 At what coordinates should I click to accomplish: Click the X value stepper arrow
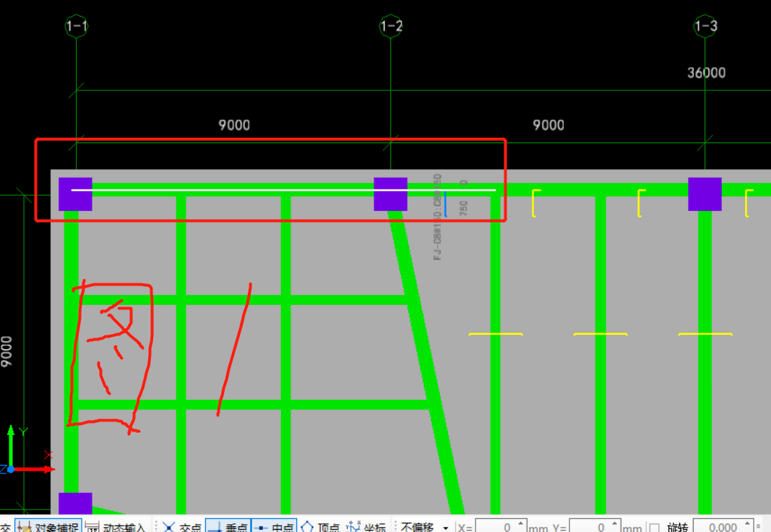coord(521,524)
